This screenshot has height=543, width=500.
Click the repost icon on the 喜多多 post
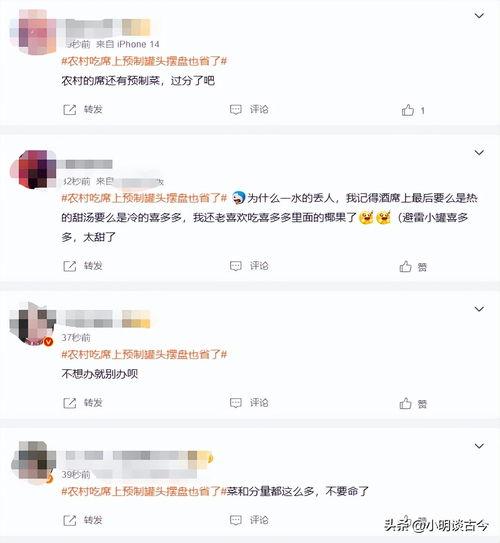point(70,266)
